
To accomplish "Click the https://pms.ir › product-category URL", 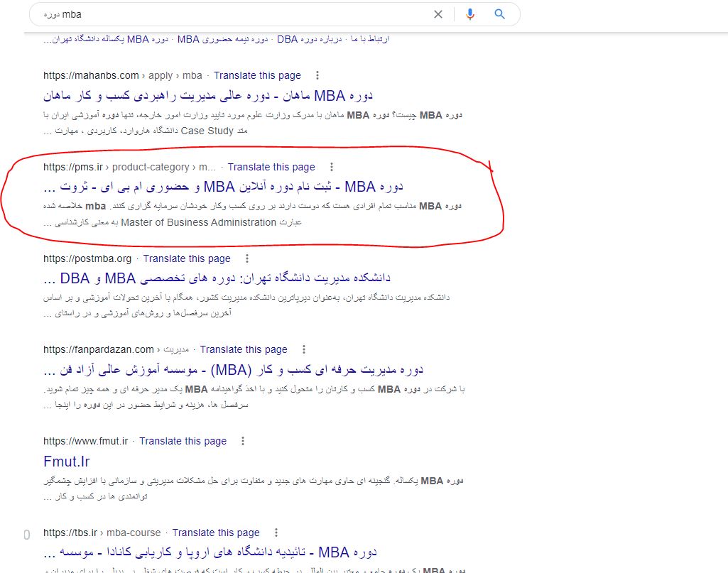I will (129, 167).
